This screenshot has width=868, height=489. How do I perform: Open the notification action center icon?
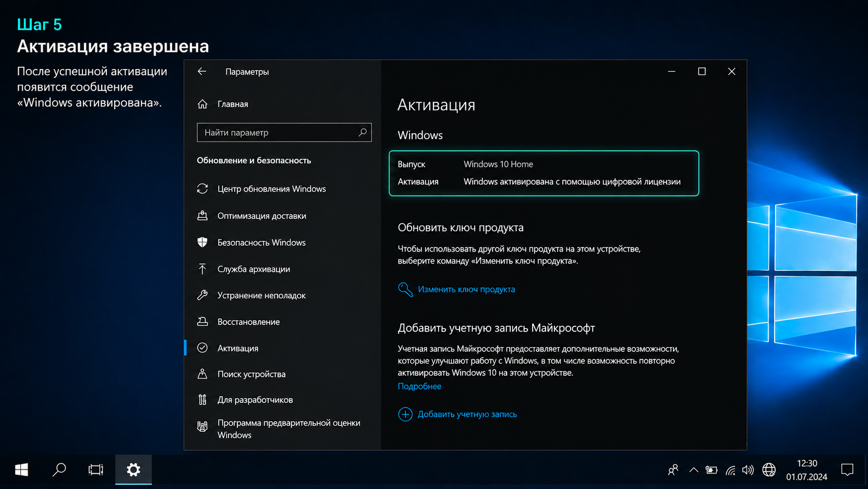(x=847, y=470)
